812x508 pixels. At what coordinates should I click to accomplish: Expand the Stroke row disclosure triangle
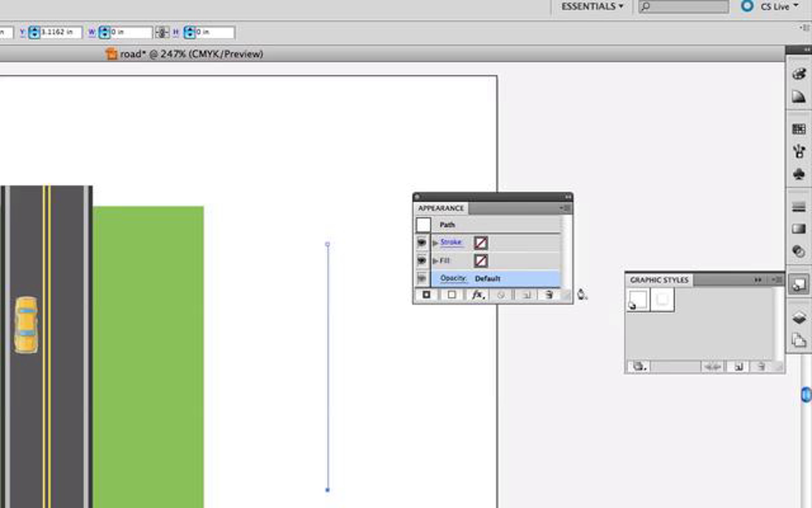point(435,243)
